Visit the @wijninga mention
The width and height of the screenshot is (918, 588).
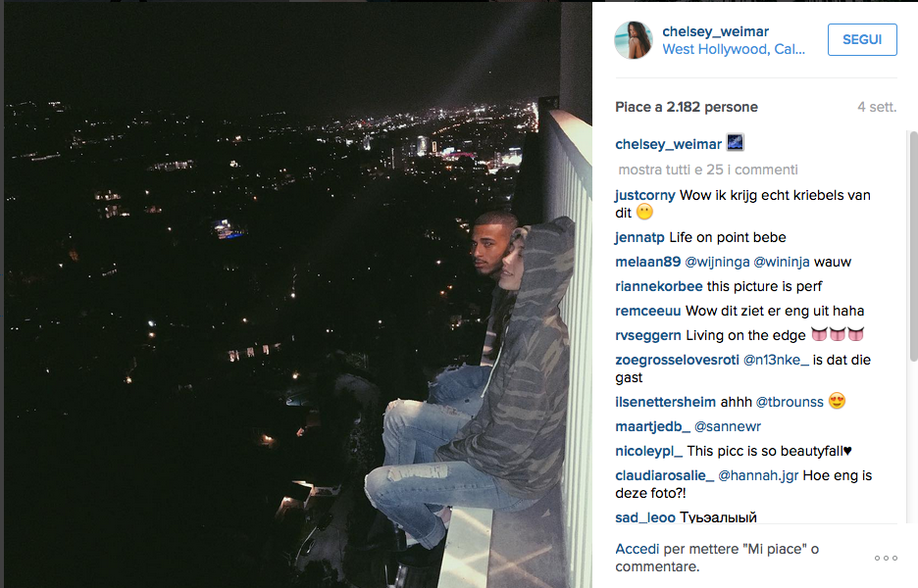(717, 262)
